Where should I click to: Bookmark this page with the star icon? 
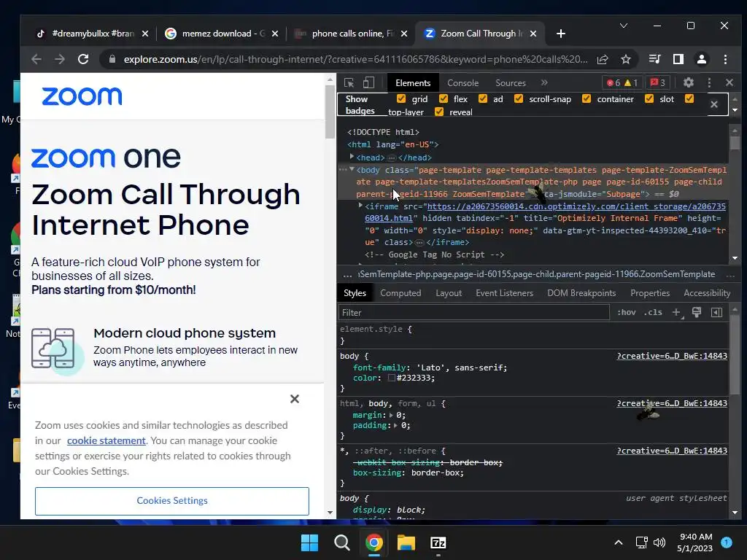(x=626, y=59)
